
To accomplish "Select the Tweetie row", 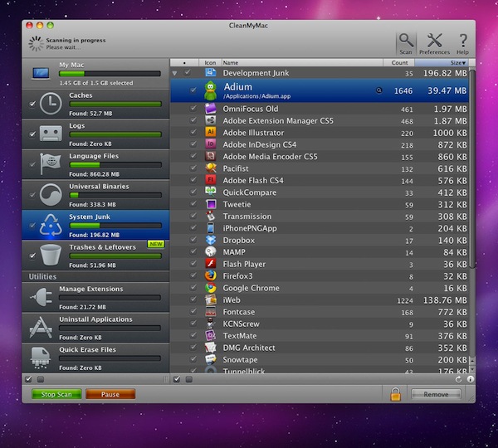I will [320, 204].
